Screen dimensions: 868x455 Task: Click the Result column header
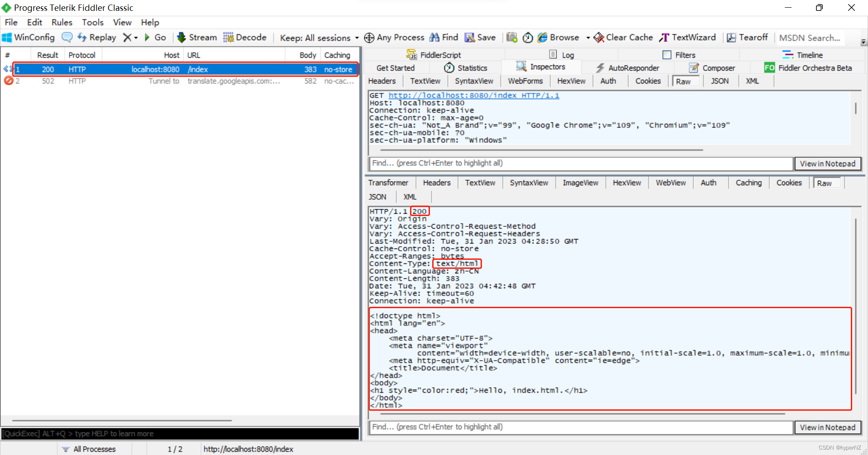click(48, 55)
